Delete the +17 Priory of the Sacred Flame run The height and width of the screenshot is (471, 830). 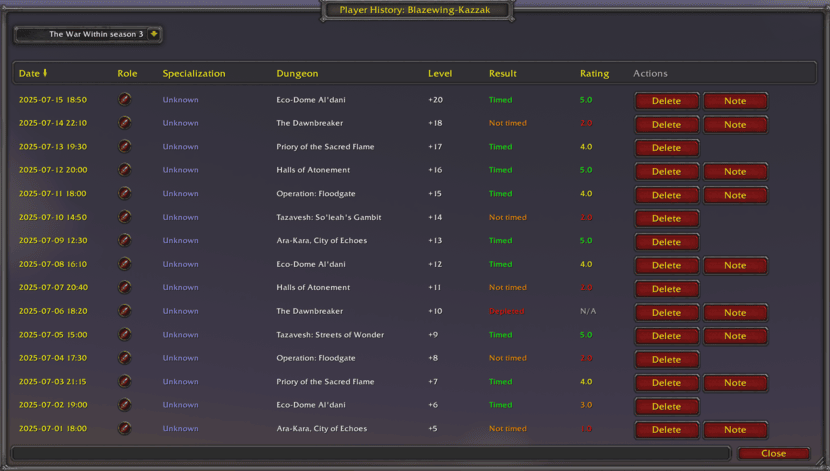click(x=666, y=148)
